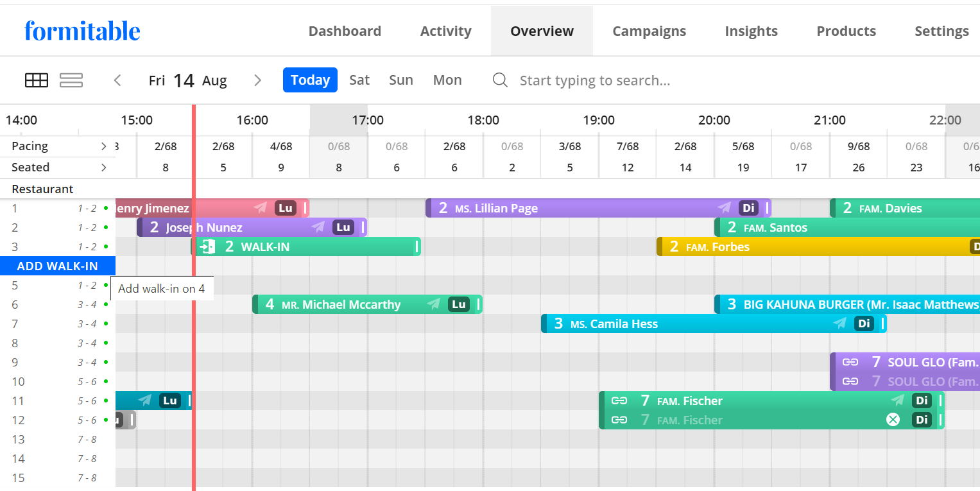Click the cancel X icon on linked Fam. Fischer row

point(893,420)
